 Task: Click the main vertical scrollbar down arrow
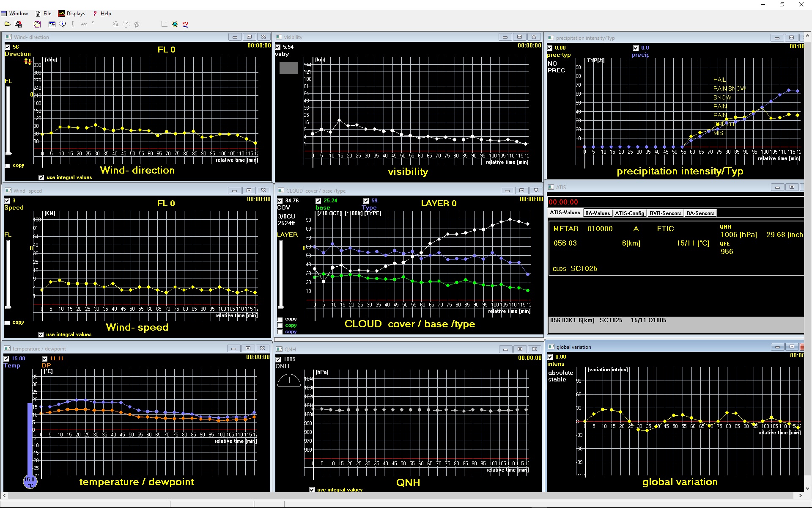point(808,488)
